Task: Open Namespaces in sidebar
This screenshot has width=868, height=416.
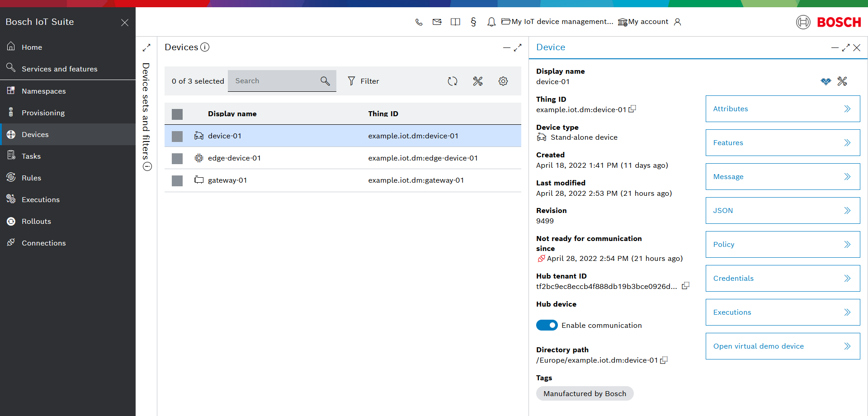Action: click(x=68, y=91)
